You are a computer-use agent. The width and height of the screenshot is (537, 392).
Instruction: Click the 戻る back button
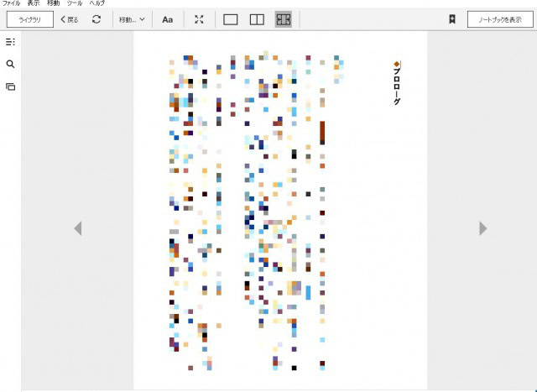pos(70,19)
